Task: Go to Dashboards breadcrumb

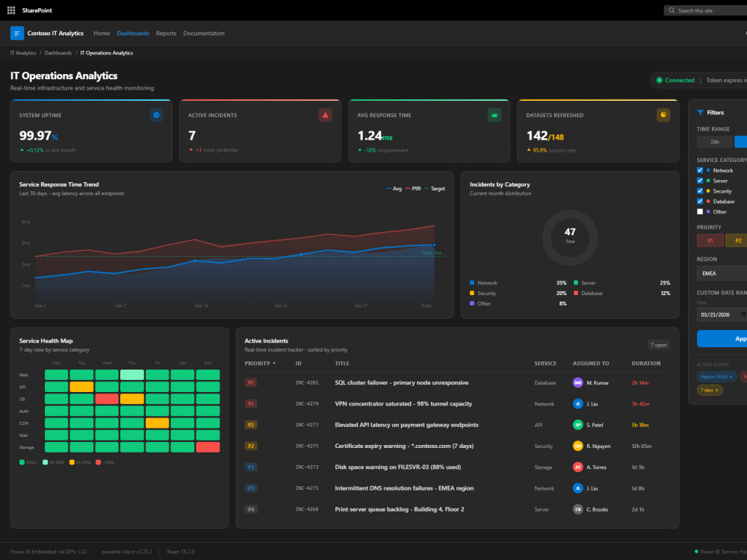Action: click(58, 53)
